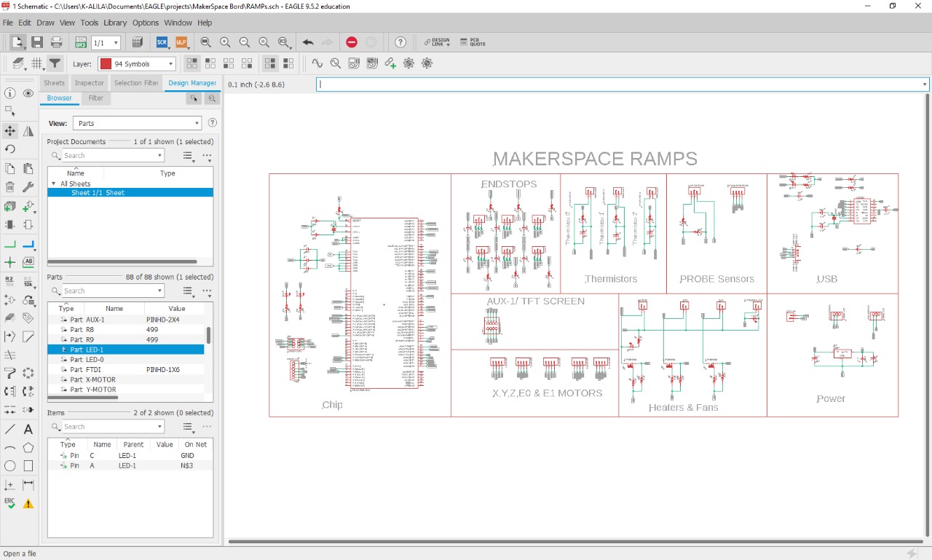Click the PCB Quote button
This screenshot has height=560, width=932.
tap(477, 42)
